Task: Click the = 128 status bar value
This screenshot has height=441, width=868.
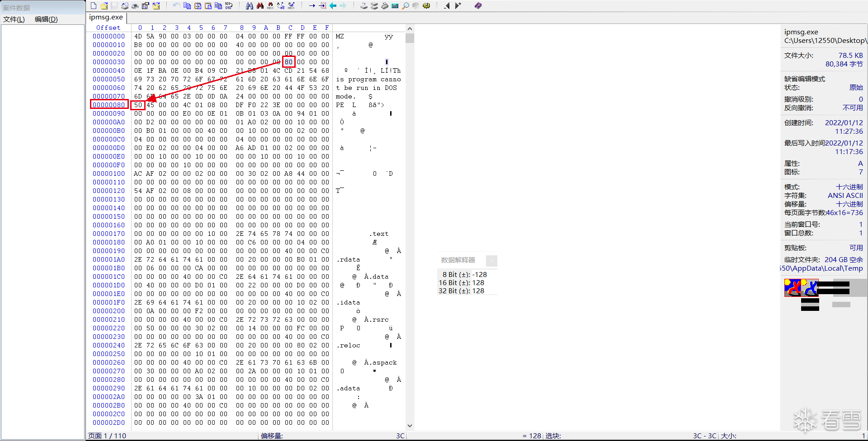Action: 532,436
